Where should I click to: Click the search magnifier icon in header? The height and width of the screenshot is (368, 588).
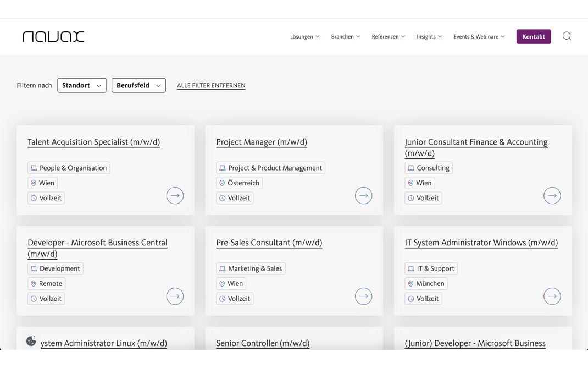click(567, 36)
